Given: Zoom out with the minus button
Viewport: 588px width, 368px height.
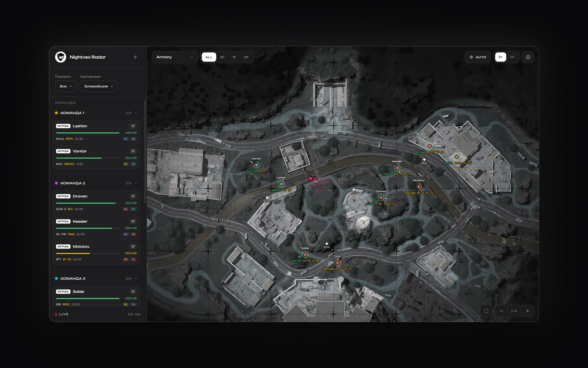Looking at the screenshot, I should pyautogui.click(x=501, y=311).
